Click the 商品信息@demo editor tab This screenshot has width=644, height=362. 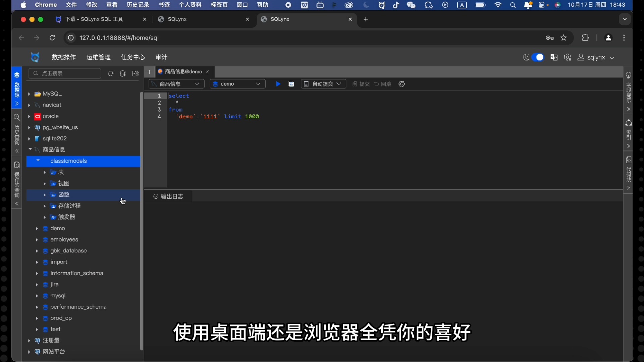183,71
